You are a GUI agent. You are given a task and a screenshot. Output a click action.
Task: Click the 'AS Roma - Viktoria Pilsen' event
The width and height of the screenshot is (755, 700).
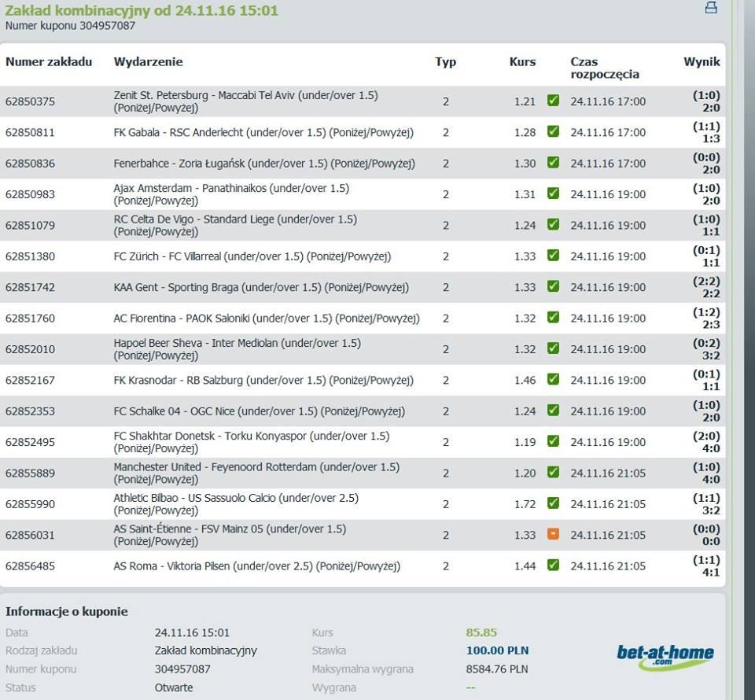pos(257,566)
